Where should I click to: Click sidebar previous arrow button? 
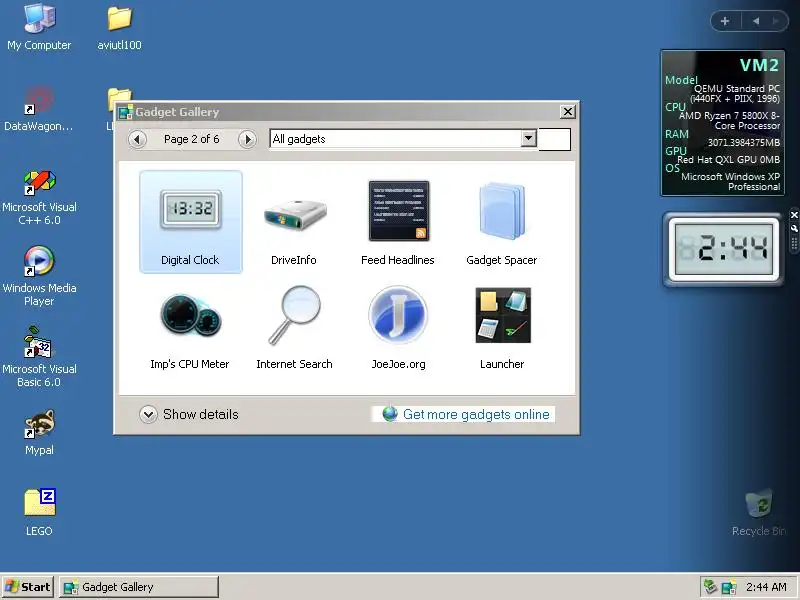tap(756, 21)
